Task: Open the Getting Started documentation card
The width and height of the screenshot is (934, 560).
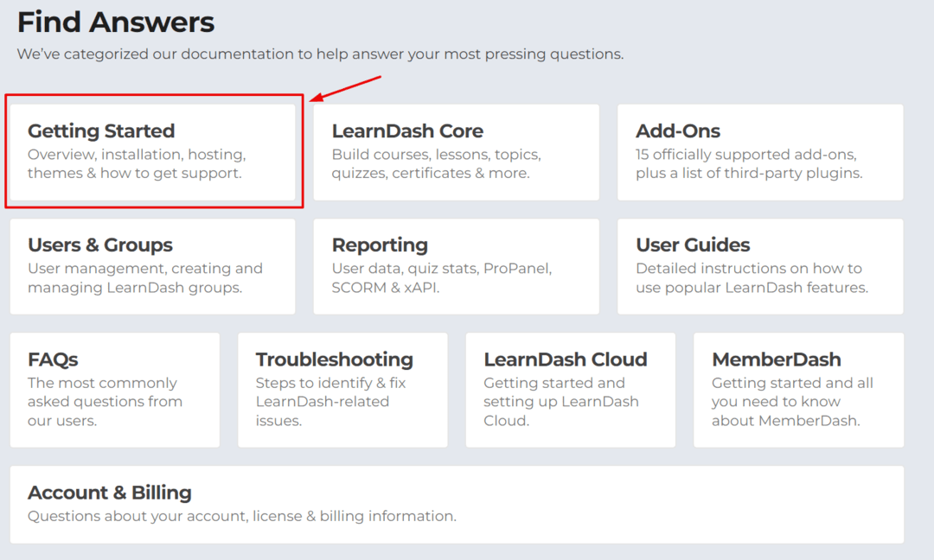Action: [152, 152]
